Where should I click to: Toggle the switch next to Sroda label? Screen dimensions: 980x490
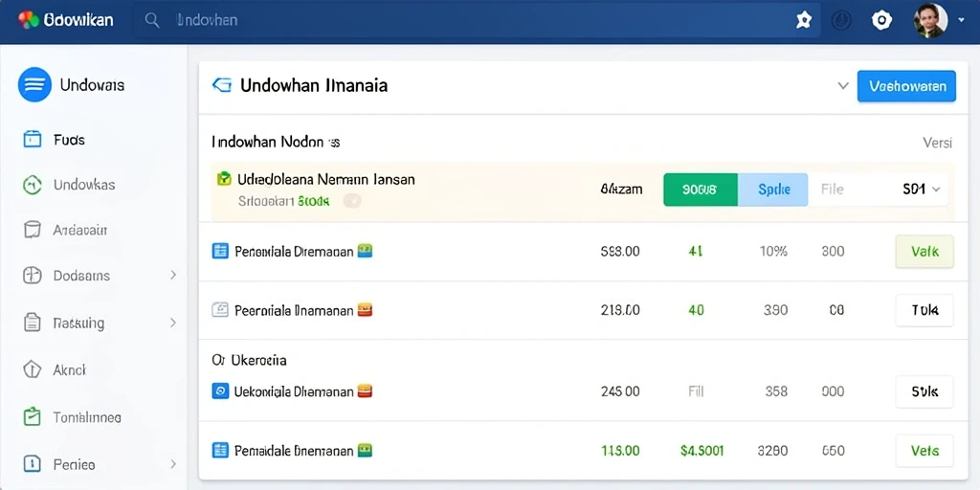[x=352, y=201]
